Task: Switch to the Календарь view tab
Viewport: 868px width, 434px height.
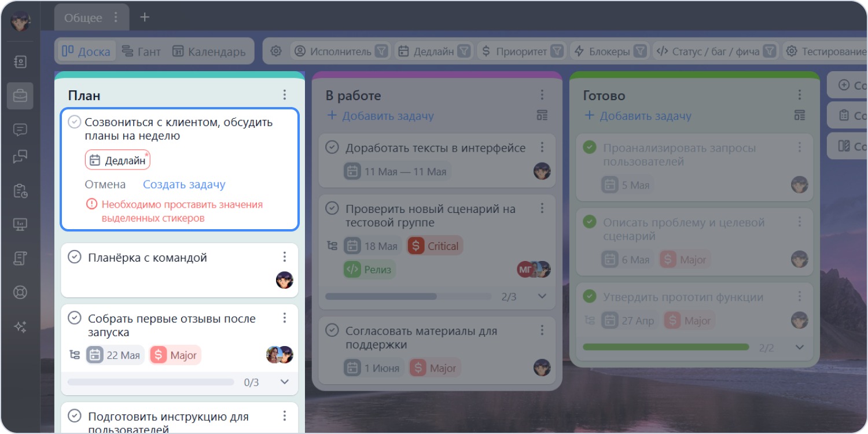Action: (209, 52)
